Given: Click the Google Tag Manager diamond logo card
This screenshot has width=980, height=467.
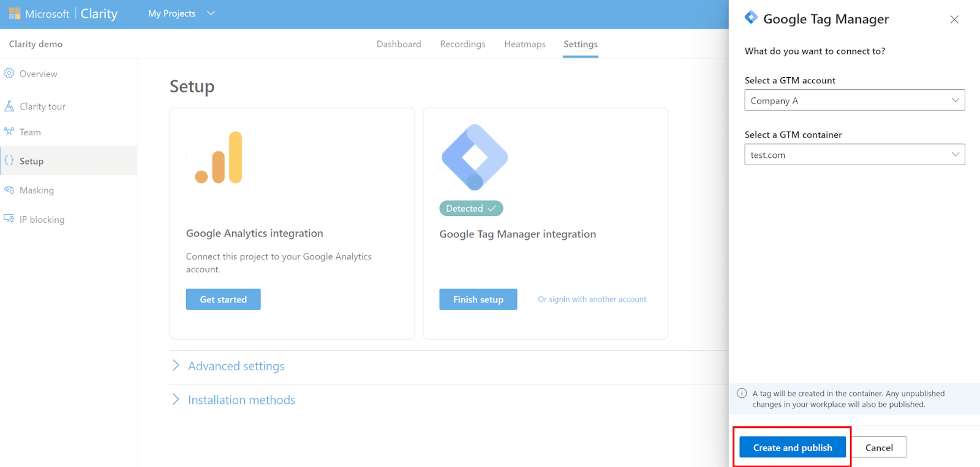Looking at the screenshot, I should (x=475, y=157).
